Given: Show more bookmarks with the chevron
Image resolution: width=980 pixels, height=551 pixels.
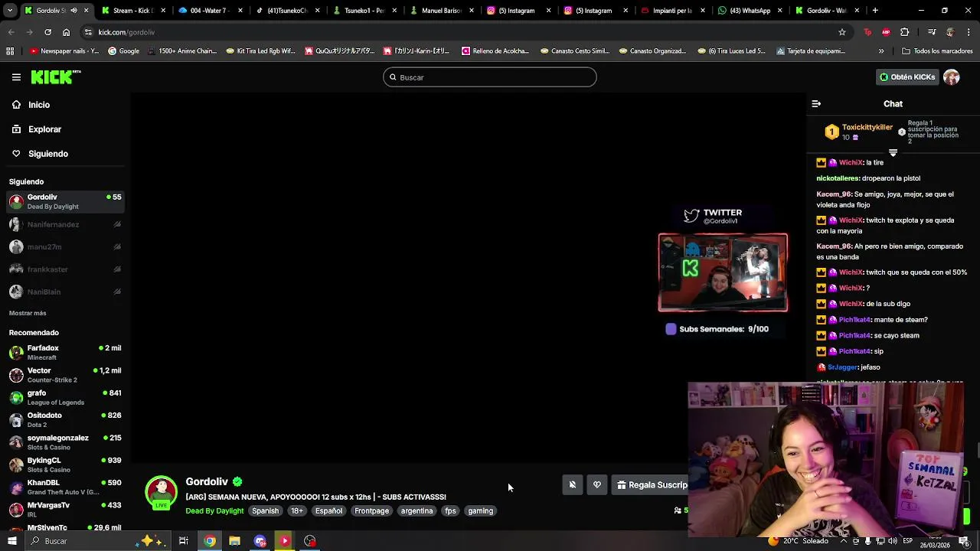Looking at the screenshot, I should coord(881,51).
